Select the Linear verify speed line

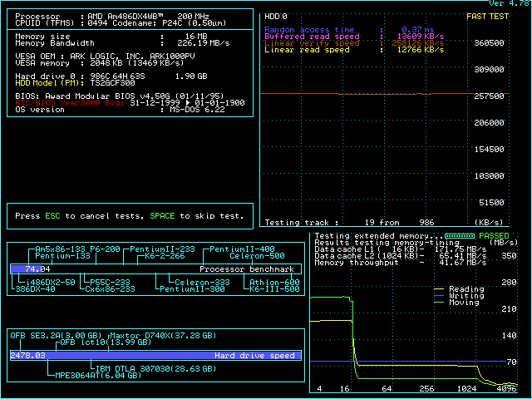click(354, 43)
